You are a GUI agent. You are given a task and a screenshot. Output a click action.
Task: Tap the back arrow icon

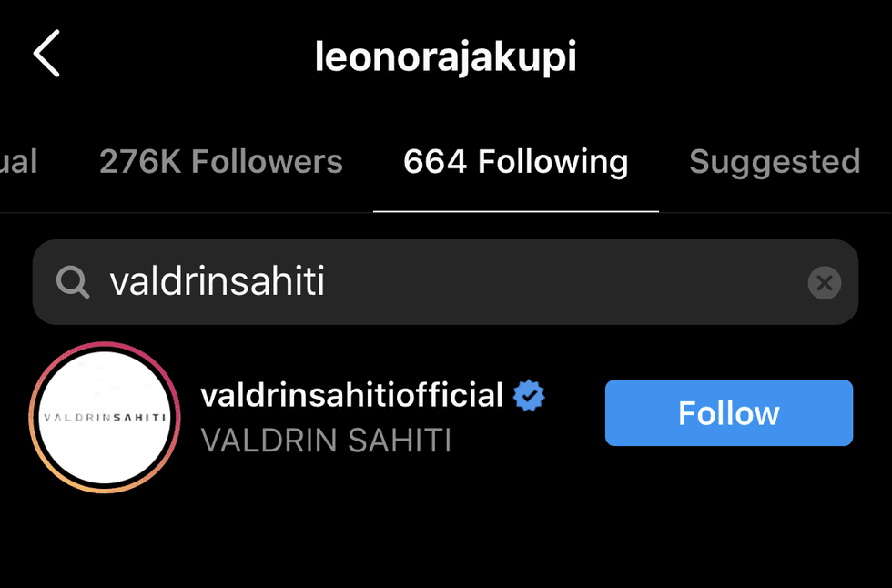pyautogui.click(x=46, y=54)
